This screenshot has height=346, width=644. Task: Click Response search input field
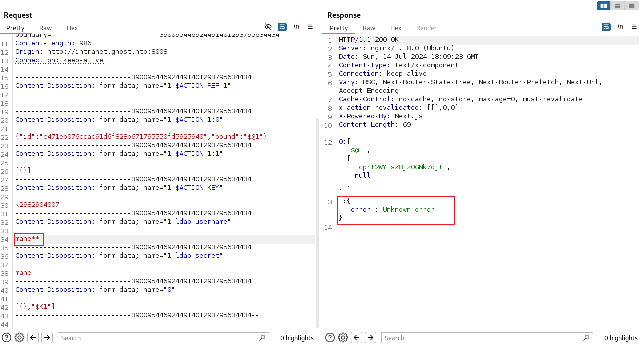coord(487,338)
